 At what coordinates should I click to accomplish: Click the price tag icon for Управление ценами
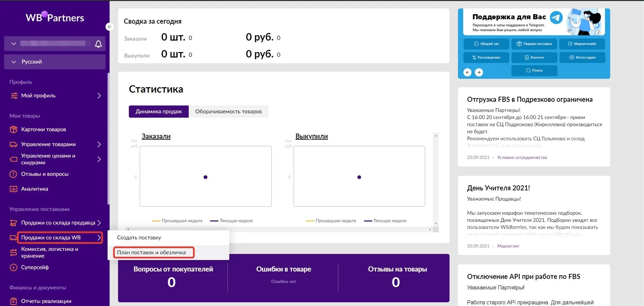click(x=14, y=159)
